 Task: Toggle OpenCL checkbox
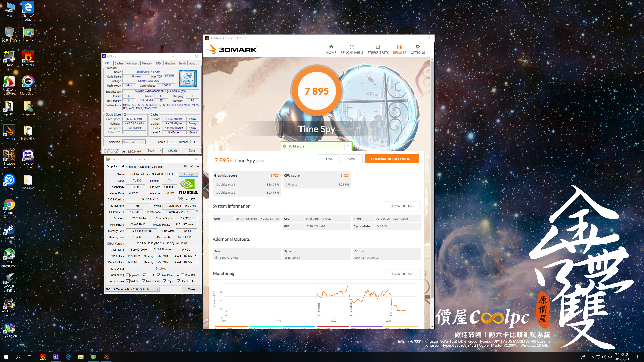(x=128, y=275)
